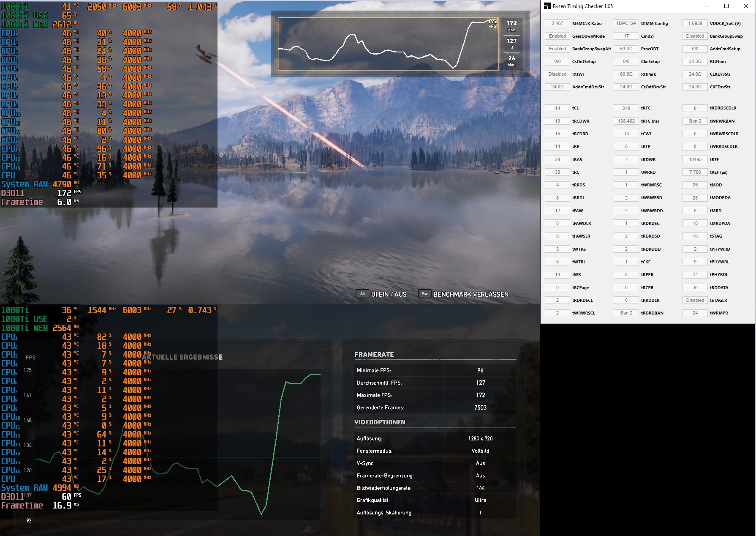Click the bottom overlay Frametime 16.9 ms readout
The width and height of the screenshot is (756, 536).
point(40,506)
